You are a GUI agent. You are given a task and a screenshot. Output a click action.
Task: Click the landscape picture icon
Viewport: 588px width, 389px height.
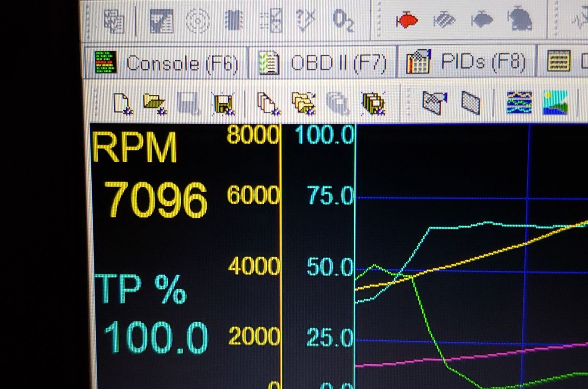(x=555, y=102)
